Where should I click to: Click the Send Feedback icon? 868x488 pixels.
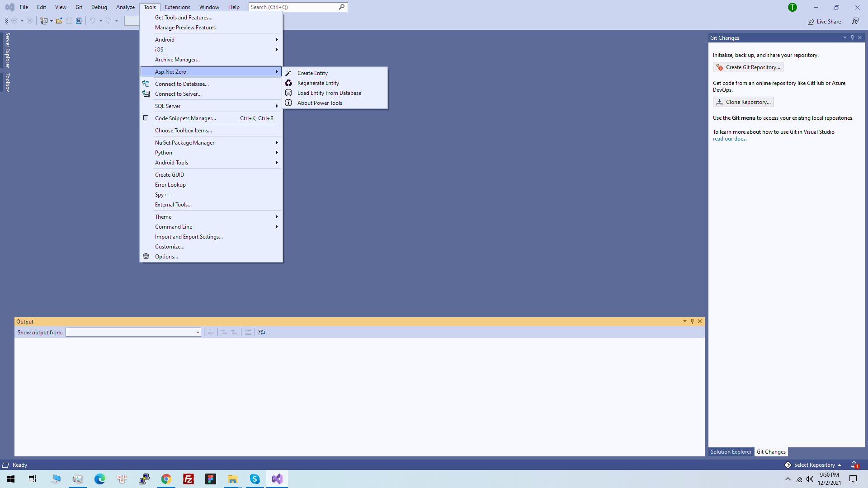(855, 21)
